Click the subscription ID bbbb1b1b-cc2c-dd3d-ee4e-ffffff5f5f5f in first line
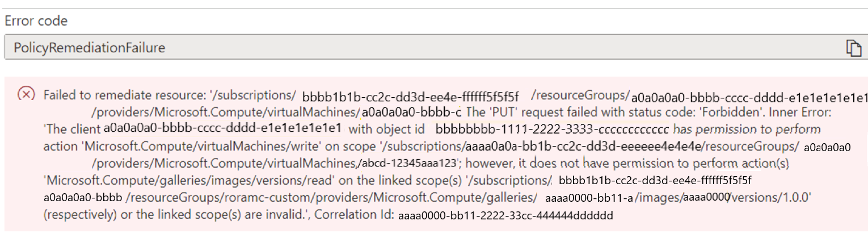The height and width of the screenshot is (237, 868). coord(411,95)
